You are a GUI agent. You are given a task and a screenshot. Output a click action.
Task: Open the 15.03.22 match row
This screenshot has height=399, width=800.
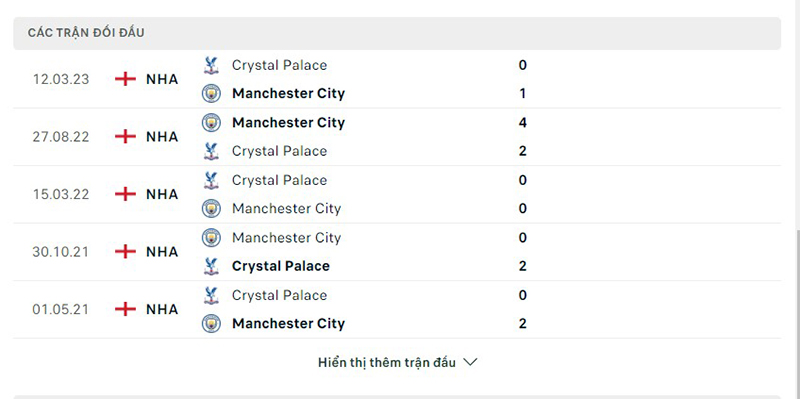click(x=397, y=194)
